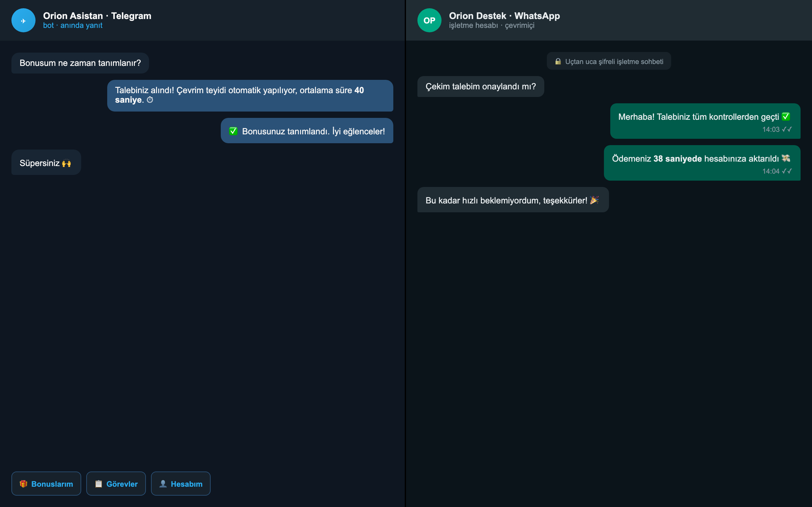The height and width of the screenshot is (507, 812).
Task: Click the clipboard icon on Görevler
Action: [x=99, y=484]
